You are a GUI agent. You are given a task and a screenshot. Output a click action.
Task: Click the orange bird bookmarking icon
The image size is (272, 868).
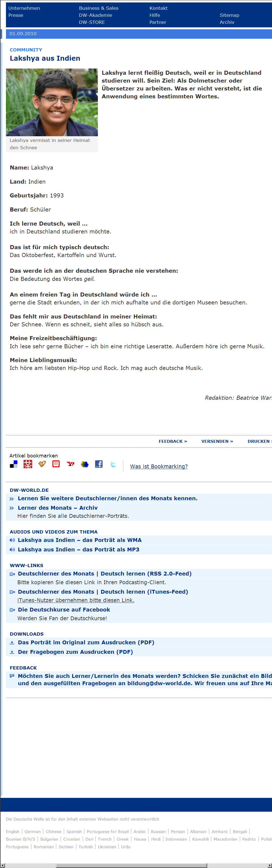click(x=42, y=464)
